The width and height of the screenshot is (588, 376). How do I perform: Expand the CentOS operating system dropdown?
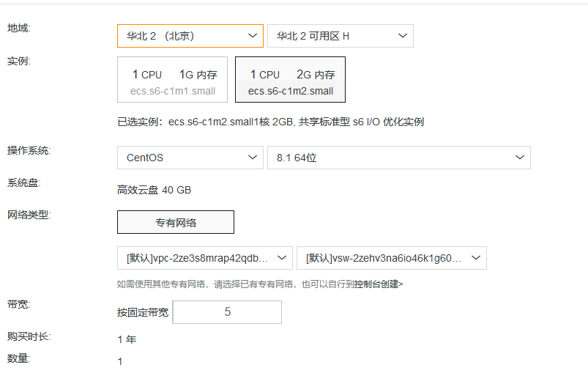[190, 158]
